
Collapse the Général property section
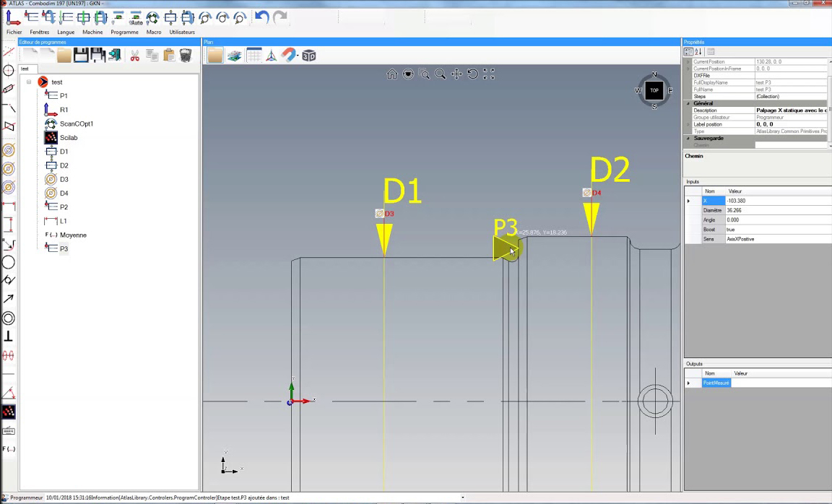(688, 103)
